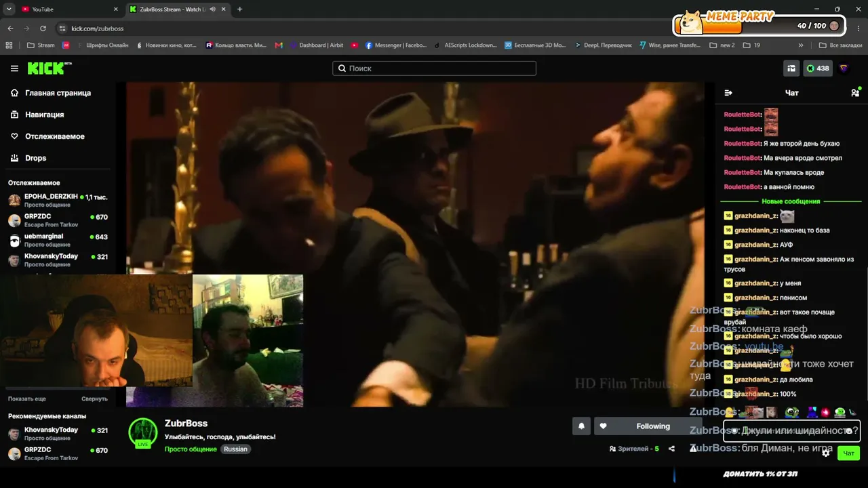Open the Бесплатные 3D Mo... bookmark
The width and height of the screenshot is (868, 488).
(535, 45)
